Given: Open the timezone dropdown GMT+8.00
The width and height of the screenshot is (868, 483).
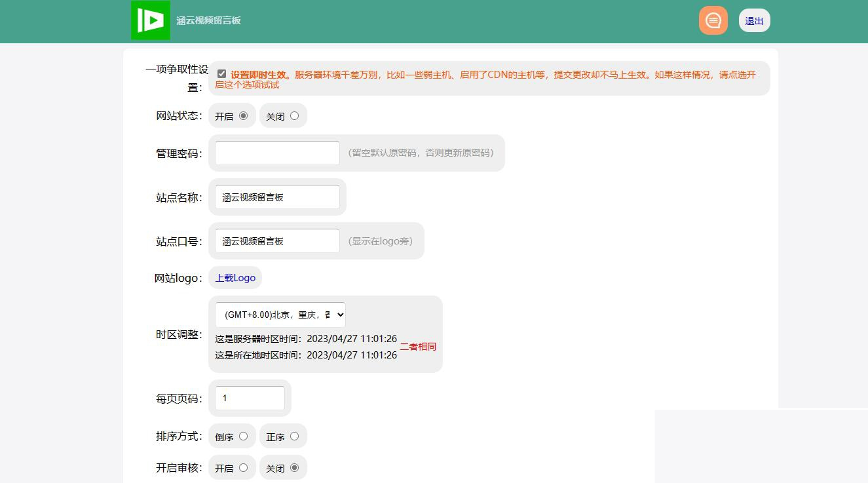Looking at the screenshot, I should coord(280,315).
